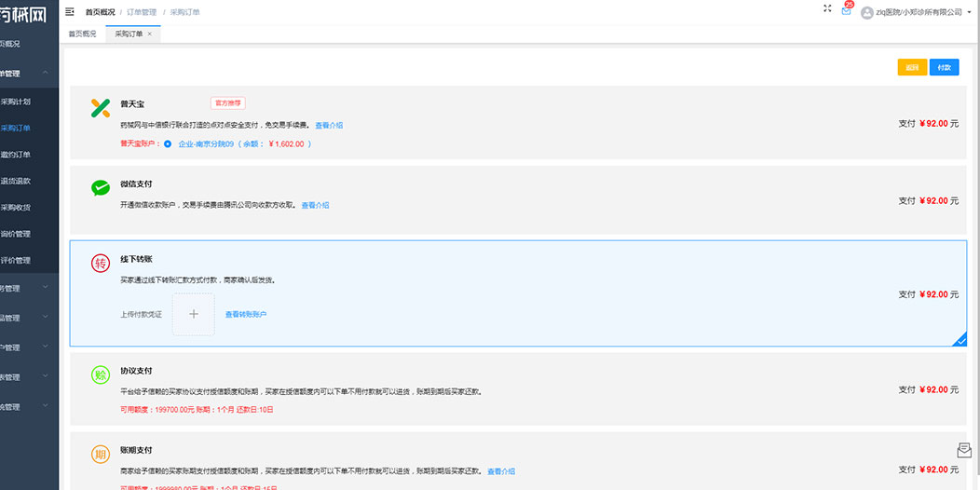Open 查看介绍 link under 微信支付
This screenshot has height=490, width=980.
pyautogui.click(x=315, y=205)
